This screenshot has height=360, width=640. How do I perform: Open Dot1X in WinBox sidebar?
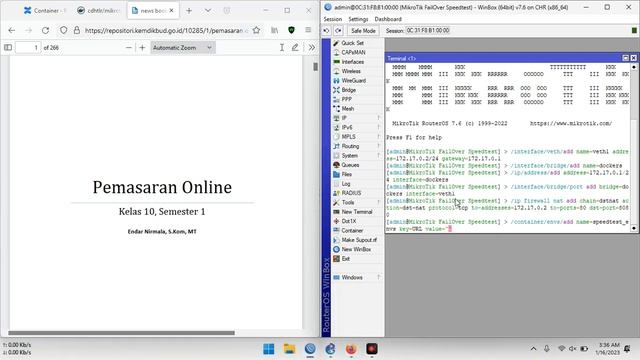point(349,221)
